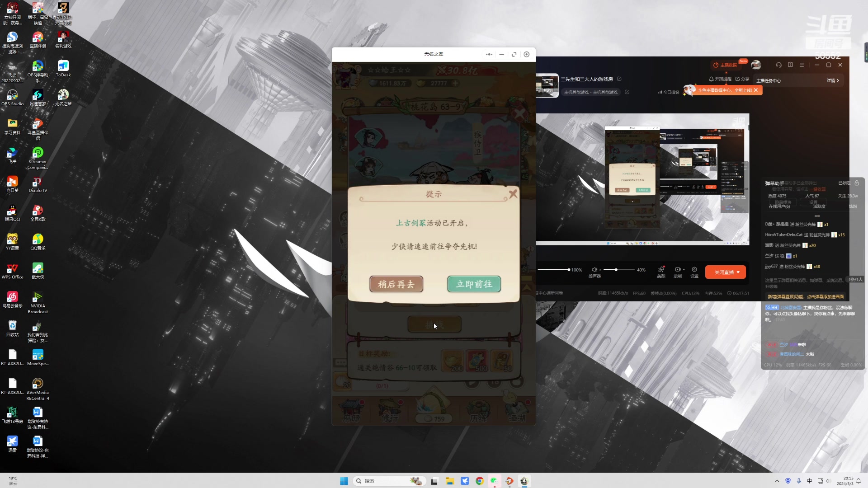868x488 pixels.
Task: Click the room cover thumbnail 画面截取
Action: tap(547, 85)
